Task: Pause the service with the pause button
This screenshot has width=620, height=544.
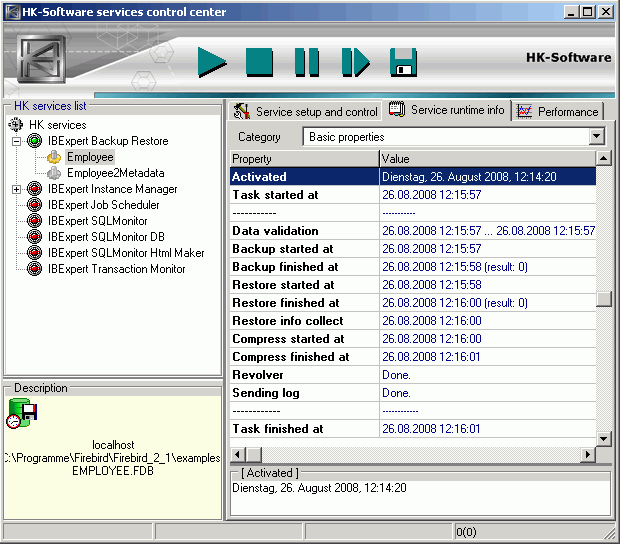Action: click(x=307, y=62)
